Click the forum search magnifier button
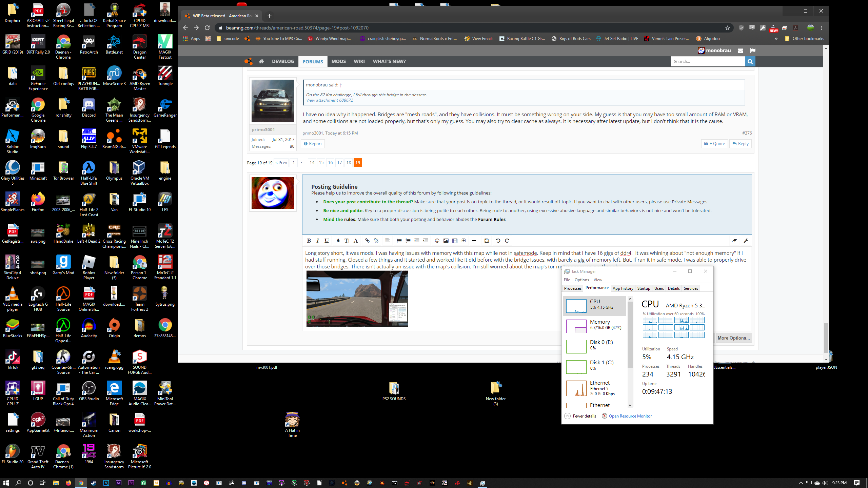 750,61
